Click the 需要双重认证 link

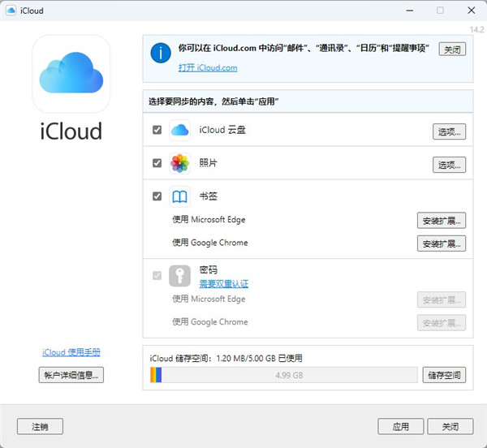(224, 284)
